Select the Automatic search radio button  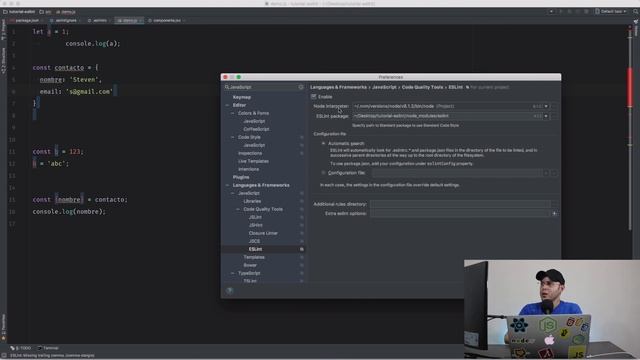pos(323,144)
